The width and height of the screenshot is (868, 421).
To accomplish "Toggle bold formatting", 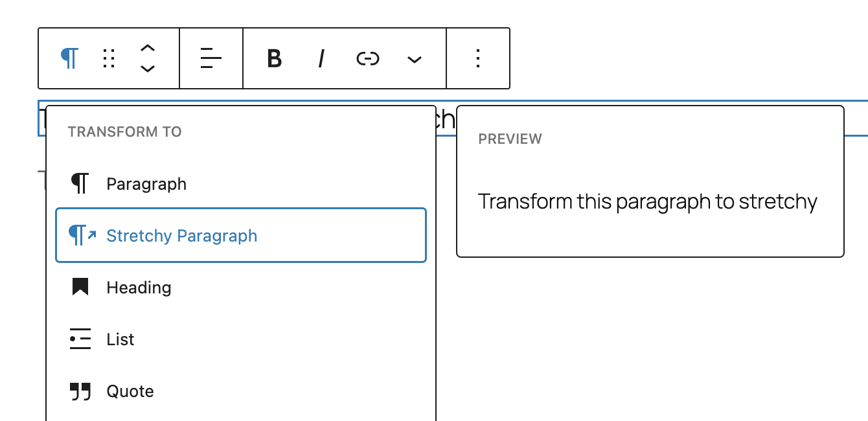I will pyautogui.click(x=274, y=58).
